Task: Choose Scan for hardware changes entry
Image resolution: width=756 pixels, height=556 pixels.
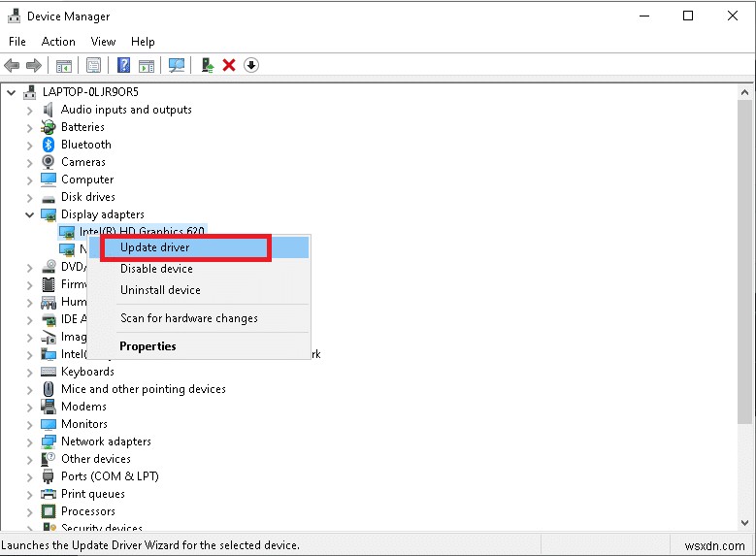Action: tap(199, 318)
